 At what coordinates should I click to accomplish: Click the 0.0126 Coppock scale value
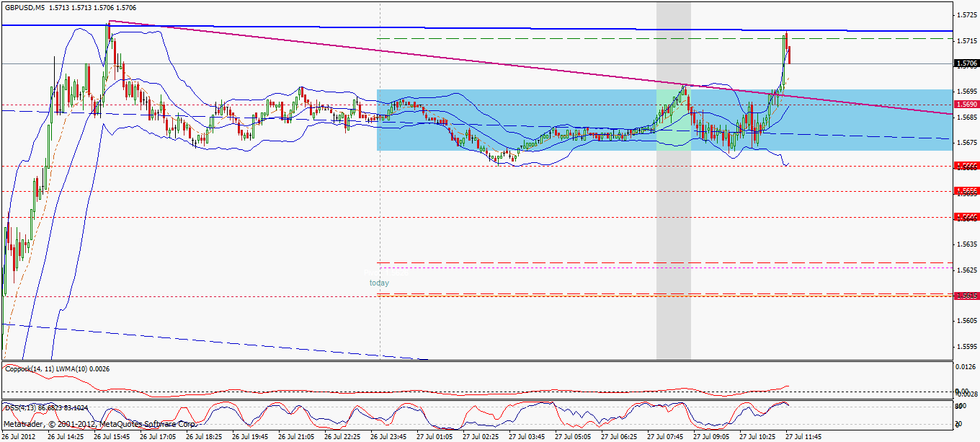966,367
